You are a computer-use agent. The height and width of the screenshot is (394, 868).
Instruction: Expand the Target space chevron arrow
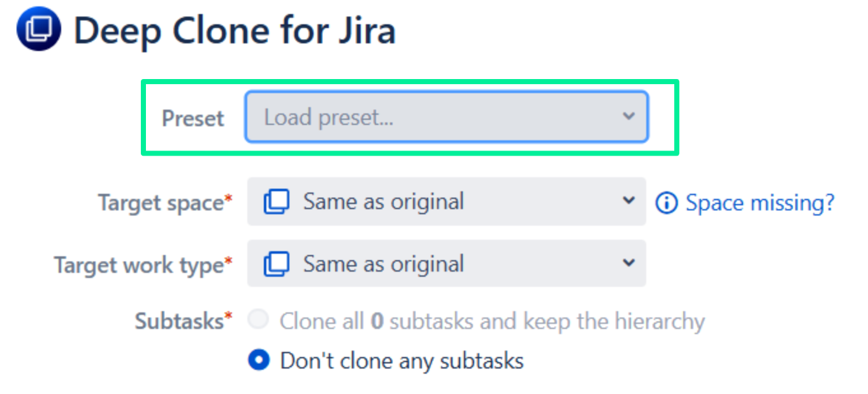[628, 201]
